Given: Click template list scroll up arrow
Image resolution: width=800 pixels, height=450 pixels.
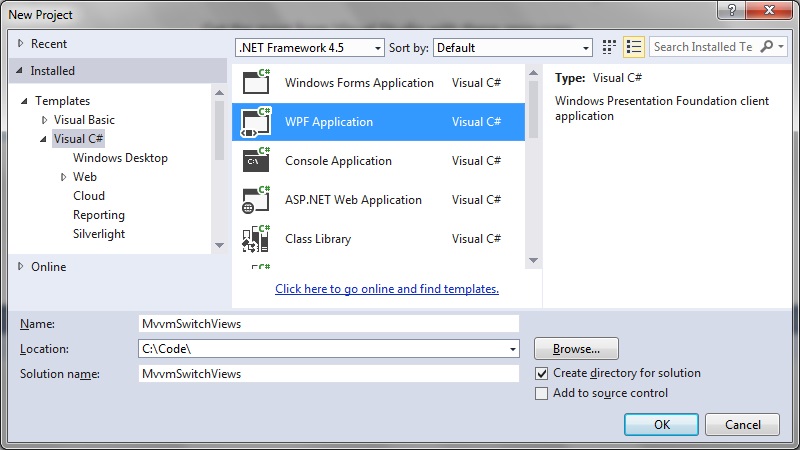Looking at the screenshot, I should click(x=533, y=73).
